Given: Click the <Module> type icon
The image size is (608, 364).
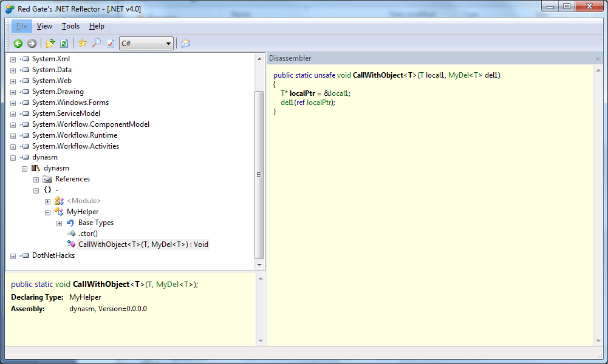Looking at the screenshot, I should 59,201.
